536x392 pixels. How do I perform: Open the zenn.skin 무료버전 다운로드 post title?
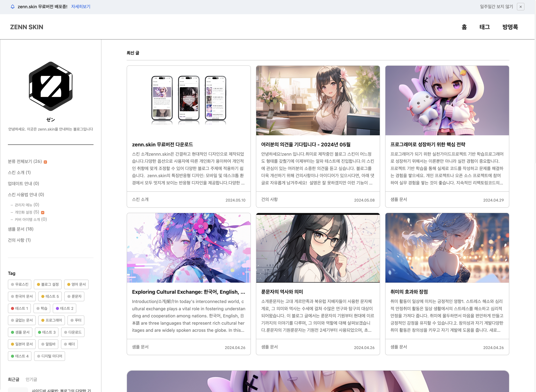coord(162,144)
